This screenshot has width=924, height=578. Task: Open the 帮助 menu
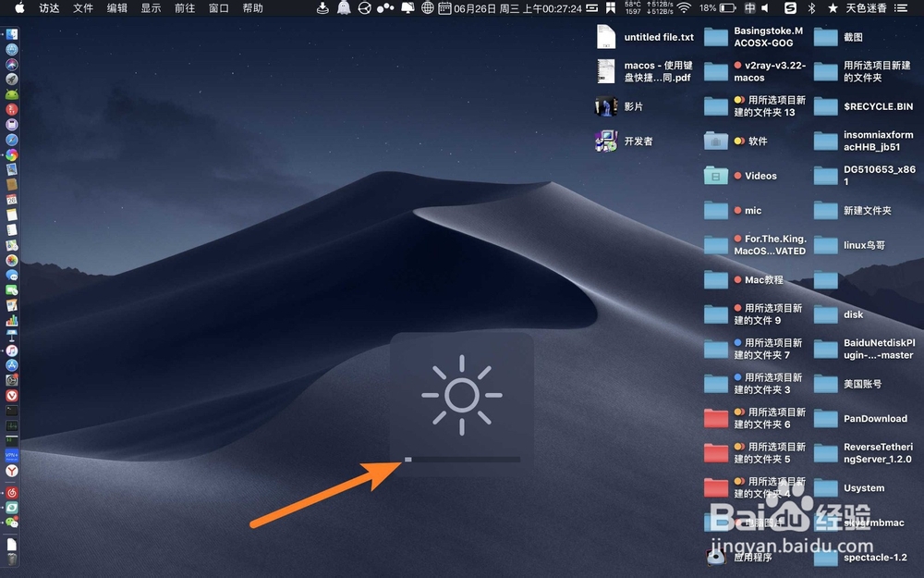click(x=253, y=8)
